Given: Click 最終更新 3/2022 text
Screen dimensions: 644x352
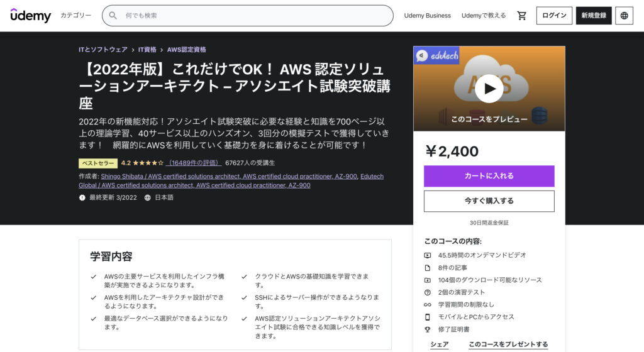Looking at the screenshot, I should tap(113, 198).
